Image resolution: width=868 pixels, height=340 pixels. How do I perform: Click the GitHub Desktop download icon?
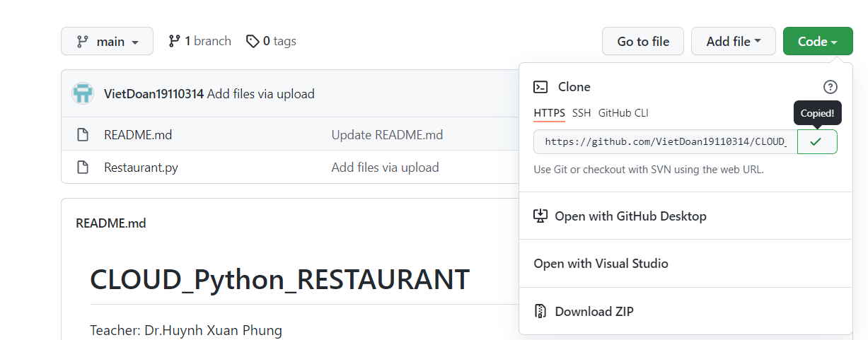coord(540,216)
